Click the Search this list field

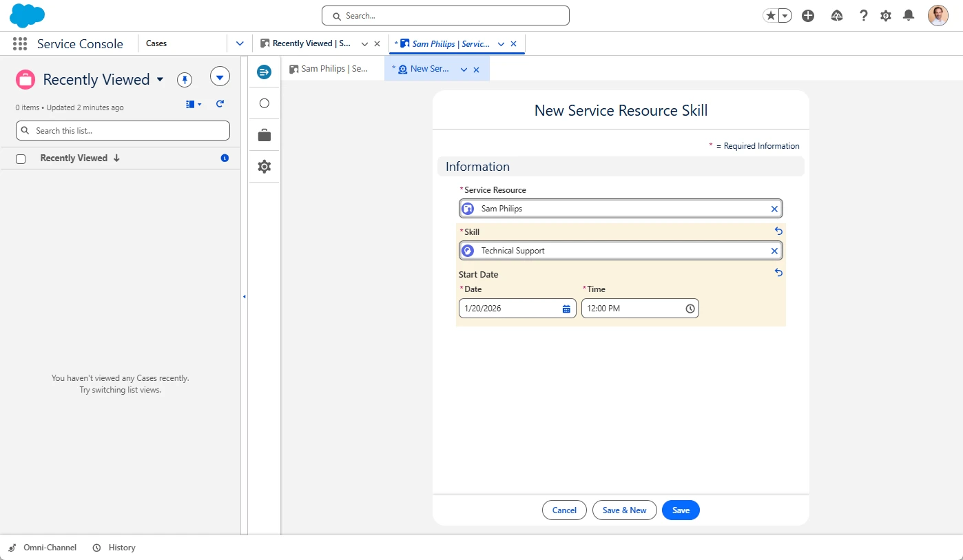click(123, 131)
